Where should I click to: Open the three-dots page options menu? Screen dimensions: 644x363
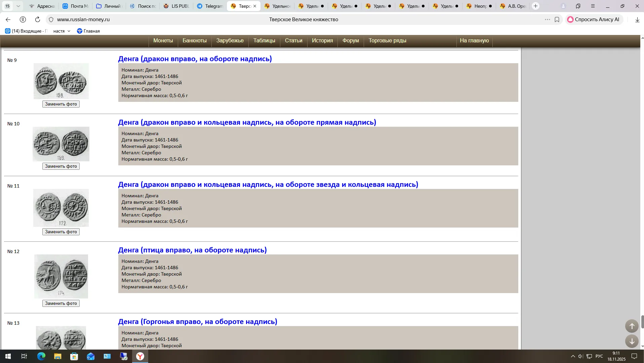(547, 19)
